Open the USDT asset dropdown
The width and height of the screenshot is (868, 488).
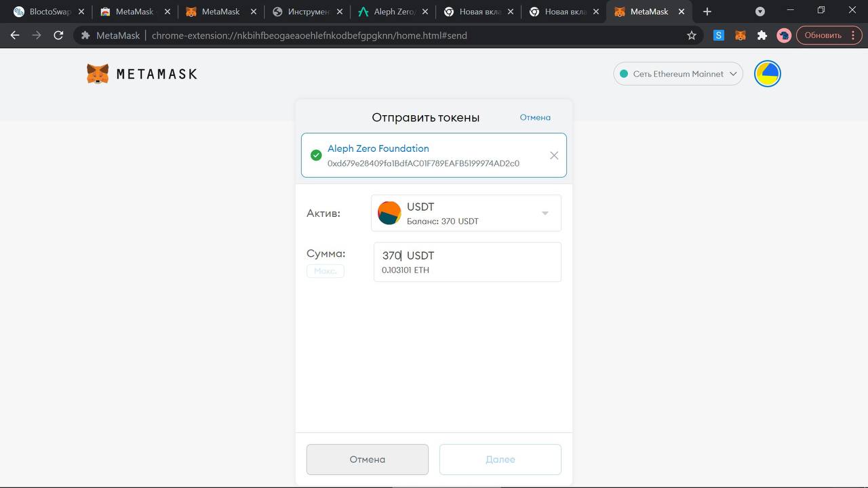466,213
